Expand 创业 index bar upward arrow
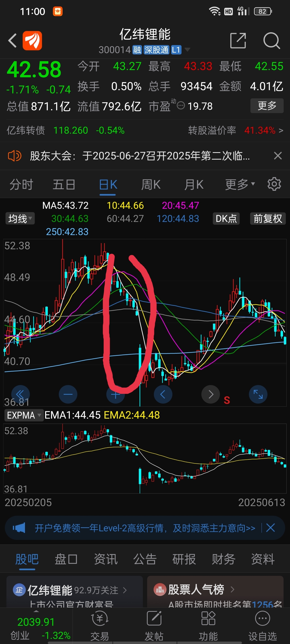 tap(36, 611)
